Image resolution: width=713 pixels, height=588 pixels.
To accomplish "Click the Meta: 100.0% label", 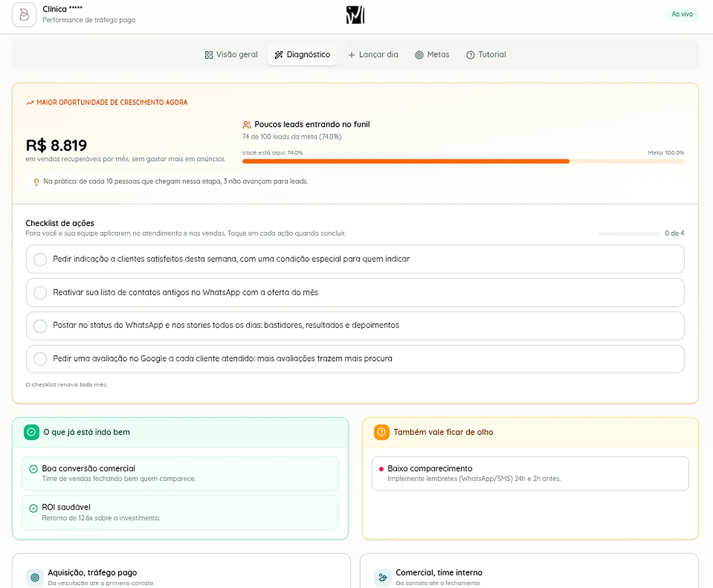I will (666, 153).
